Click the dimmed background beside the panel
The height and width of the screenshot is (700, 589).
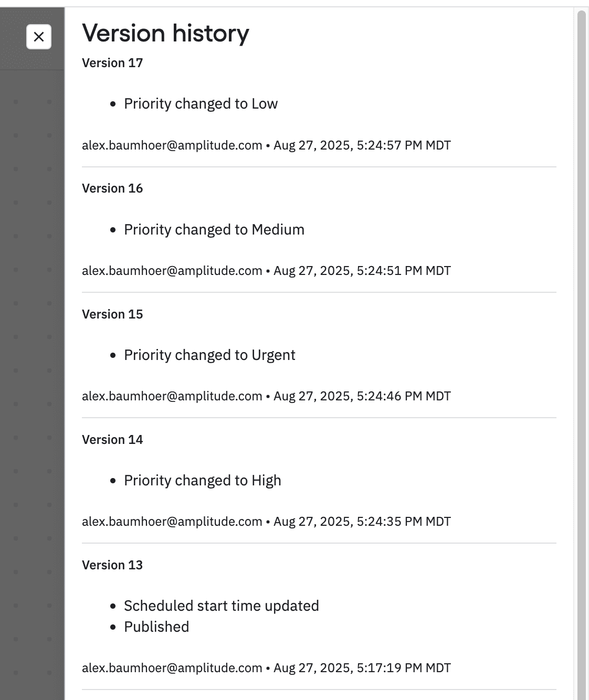pos(31,367)
